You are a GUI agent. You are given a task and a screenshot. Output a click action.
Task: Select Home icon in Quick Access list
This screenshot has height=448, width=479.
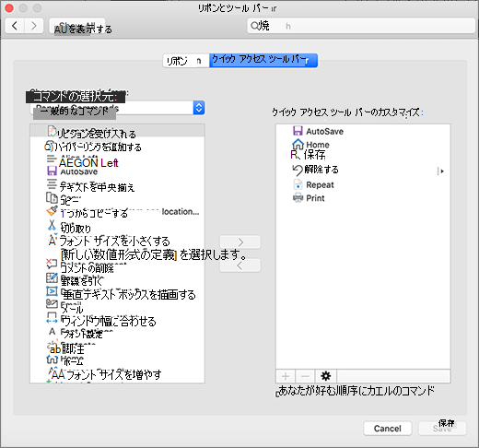pyautogui.click(x=298, y=144)
